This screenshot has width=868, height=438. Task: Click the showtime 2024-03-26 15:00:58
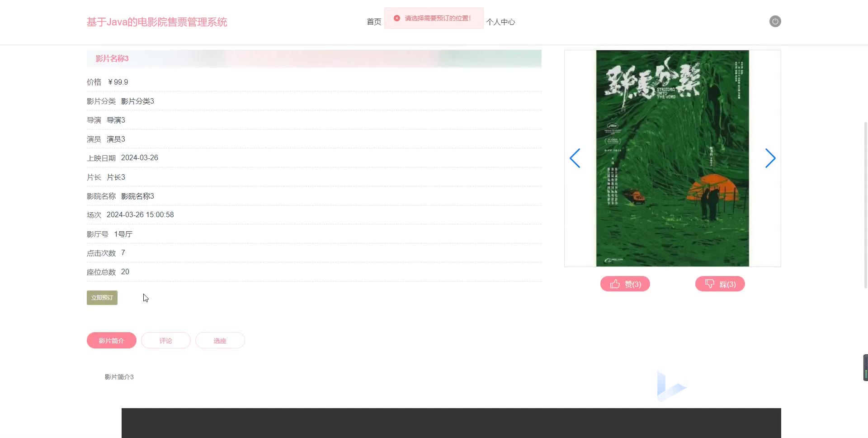pos(140,214)
